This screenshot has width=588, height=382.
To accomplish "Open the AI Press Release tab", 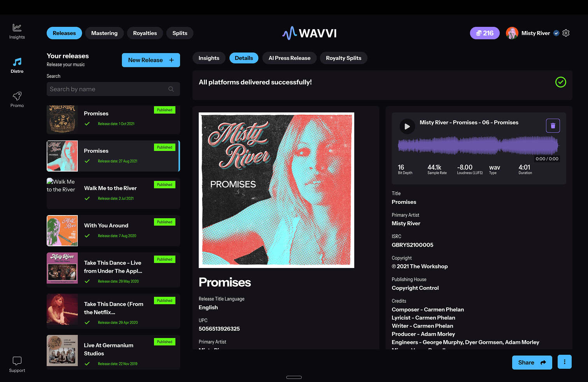I will click(x=289, y=58).
